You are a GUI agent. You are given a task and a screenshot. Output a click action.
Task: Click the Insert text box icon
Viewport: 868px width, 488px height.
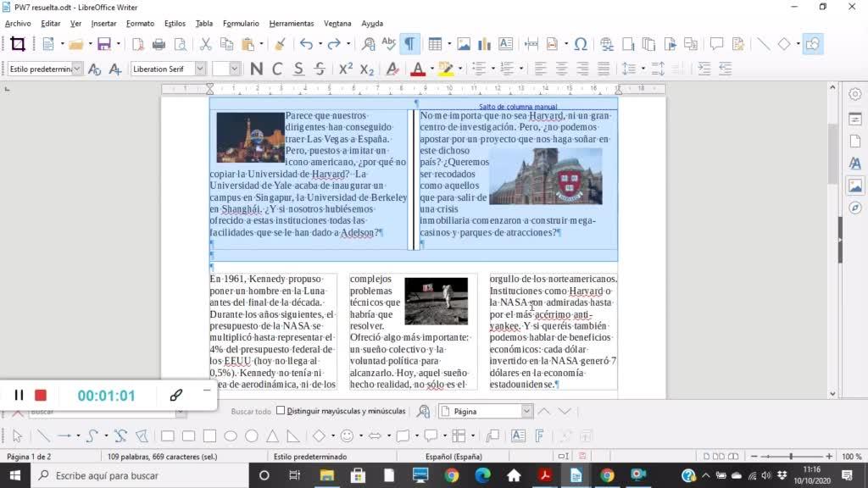[x=506, y=44]
